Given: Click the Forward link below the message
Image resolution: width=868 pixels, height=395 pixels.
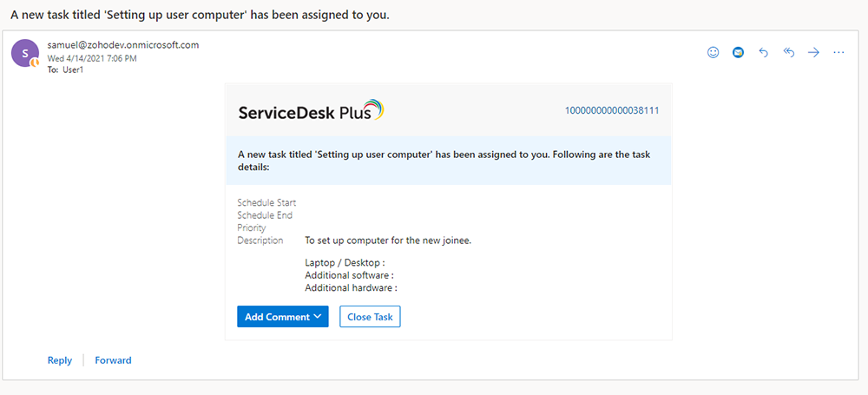Looking at the screenshot, I should pyautogui.click(x=113, y=360).
